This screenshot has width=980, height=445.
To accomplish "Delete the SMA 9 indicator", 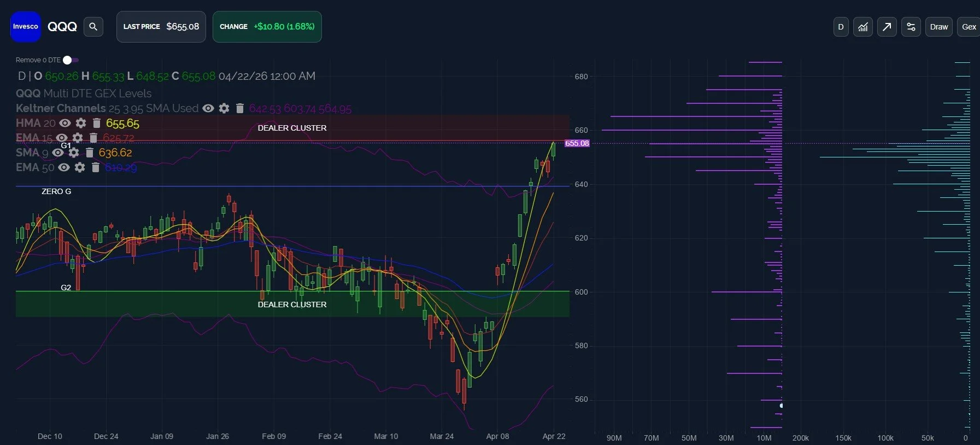I will pos(90,153).
